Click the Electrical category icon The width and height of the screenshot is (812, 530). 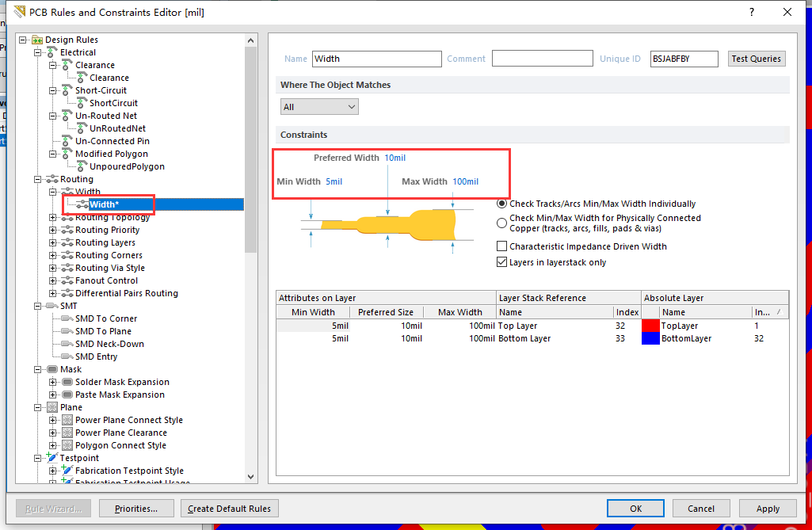pos(52,52)
